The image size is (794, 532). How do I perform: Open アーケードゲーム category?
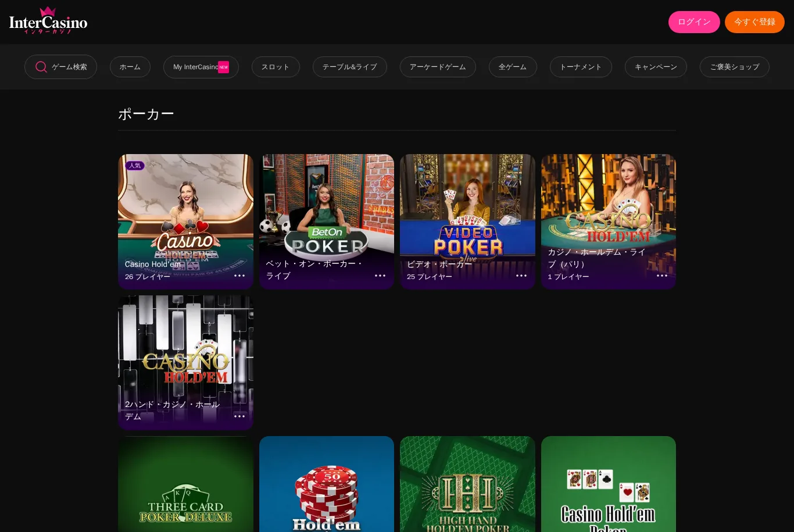coord(438,67)
